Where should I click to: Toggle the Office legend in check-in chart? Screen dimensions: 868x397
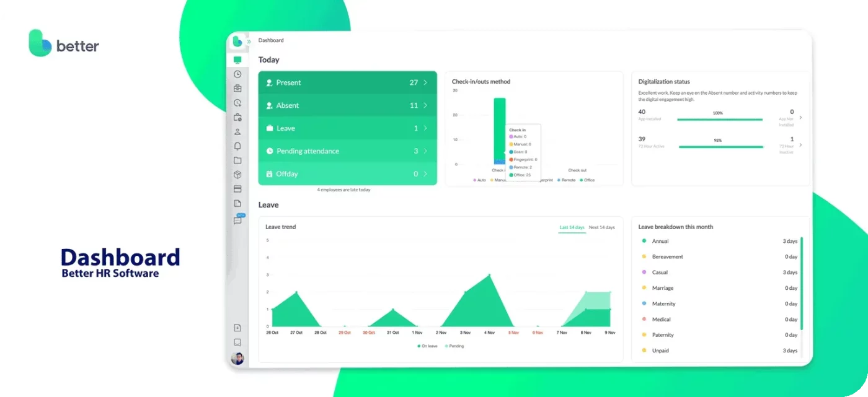[587, 180]
